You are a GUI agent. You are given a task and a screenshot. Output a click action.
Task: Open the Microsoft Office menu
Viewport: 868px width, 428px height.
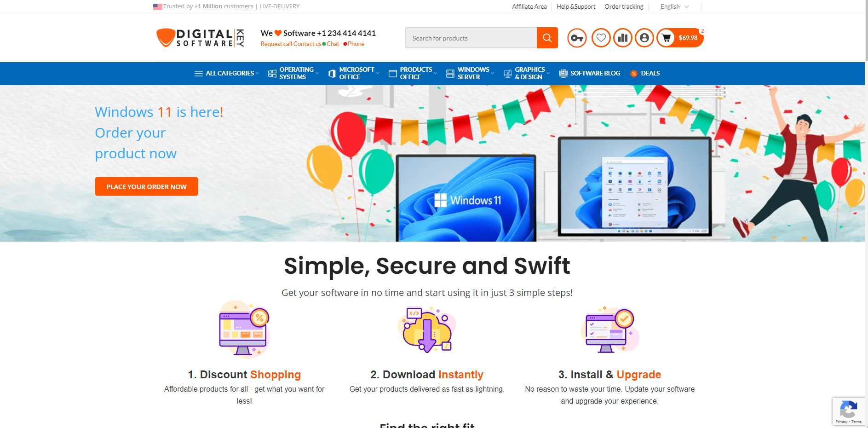354,74
